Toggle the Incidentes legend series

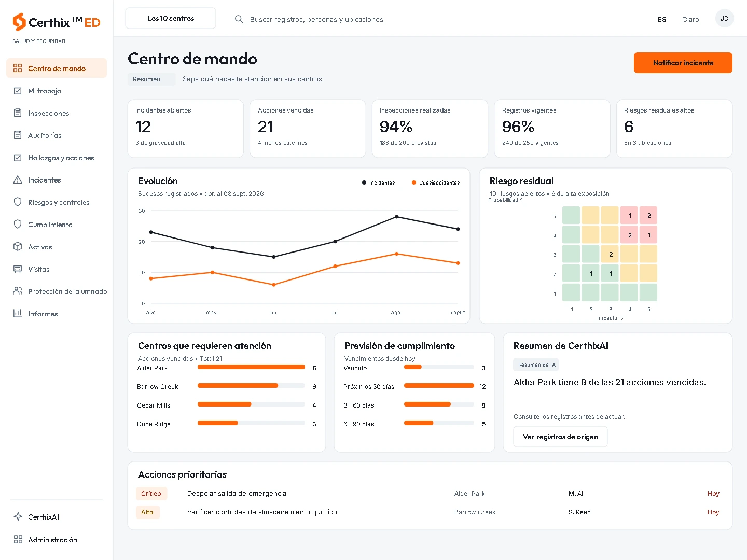pos(379,183)
